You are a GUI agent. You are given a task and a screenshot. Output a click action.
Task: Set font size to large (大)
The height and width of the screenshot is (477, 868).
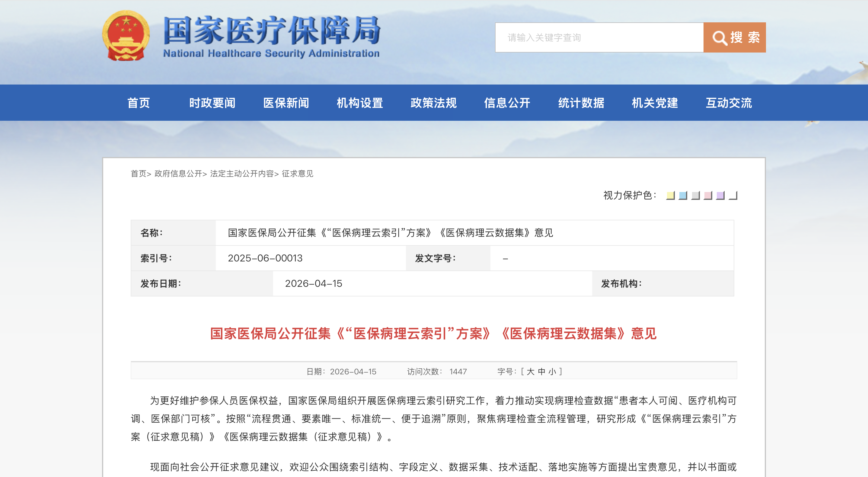tap(530, 372)
